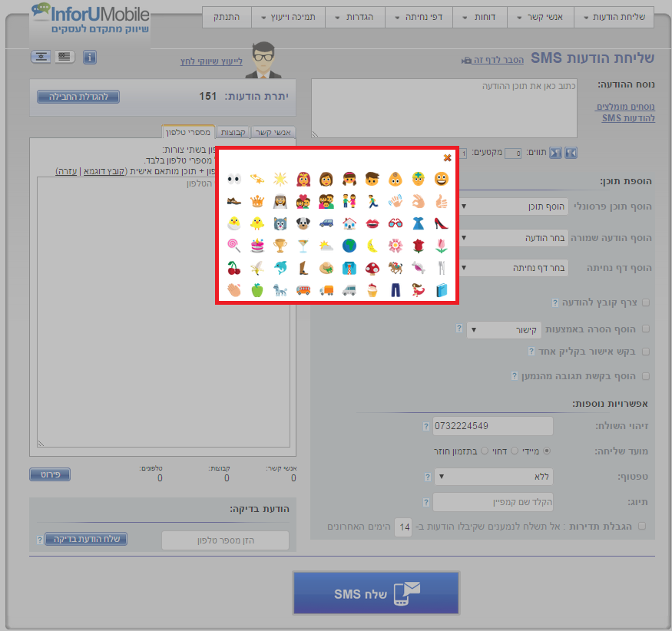Open the blue info icon
Screen dimensions: 672x631
click(90, 57)
